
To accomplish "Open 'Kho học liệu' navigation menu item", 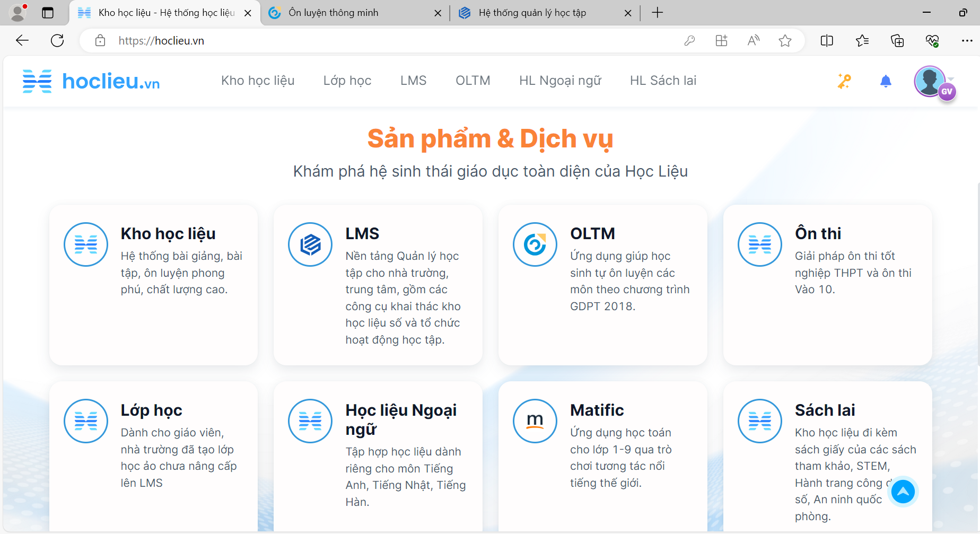I will coord(258,81).
